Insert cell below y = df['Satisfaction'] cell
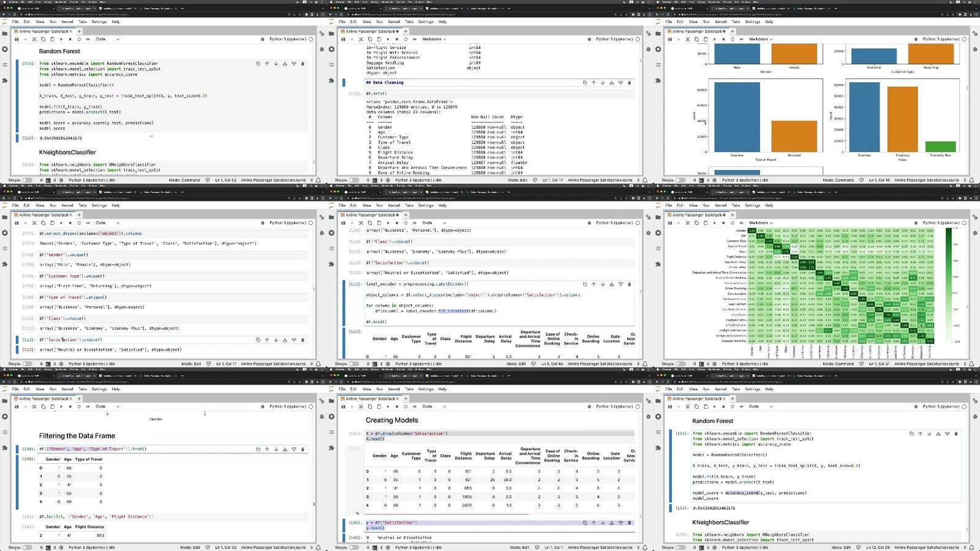Image resolution: width=980 pixels, height=551 pixels. pyautogui.click(x=620, y=523)
